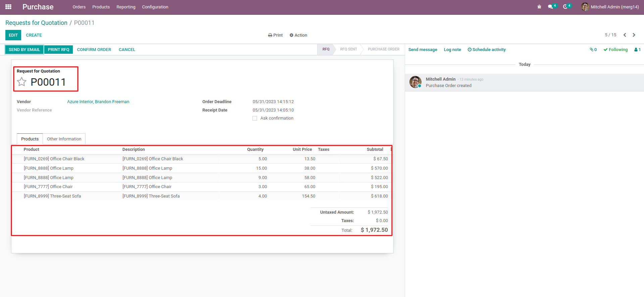
Task: Open the apps grid menu icon
Action: click(8, 7)
